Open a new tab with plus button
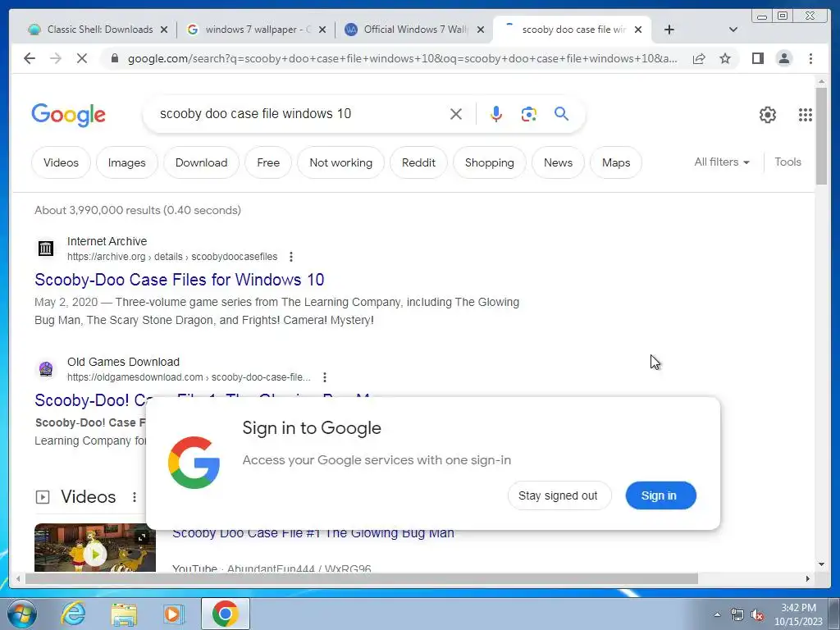The height and width of the screenshot is (630, 840). [x=669, y=30]
